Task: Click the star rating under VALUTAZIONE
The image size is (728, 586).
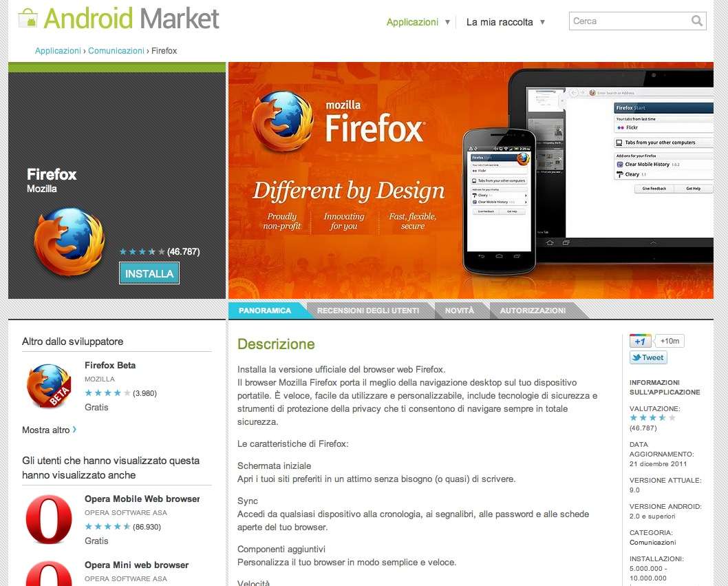Action: tap(652, 418)
